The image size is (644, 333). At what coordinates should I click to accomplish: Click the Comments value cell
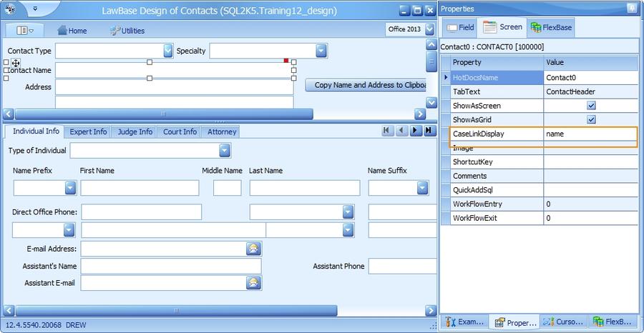590,176
